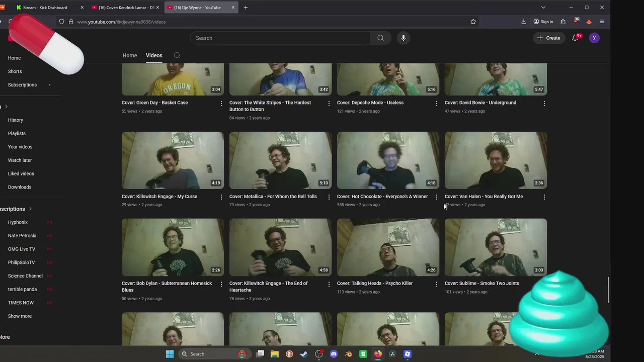Switch to the Cover: Kendrick Lamar tab
This screenshot has width=644, height=362.
126,8
